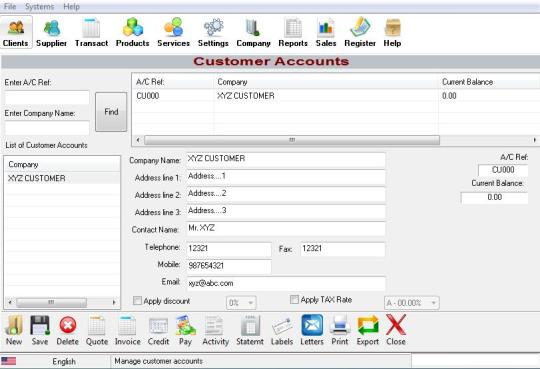Click the Company Name field
The width and height of the screenshot is (540, 369).
pos(285,160)
